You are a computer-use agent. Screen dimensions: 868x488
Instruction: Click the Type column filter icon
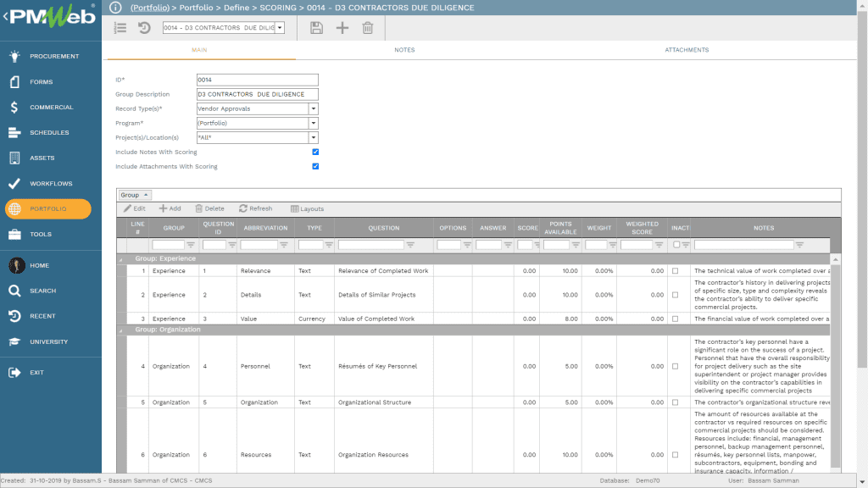(329, 245)
